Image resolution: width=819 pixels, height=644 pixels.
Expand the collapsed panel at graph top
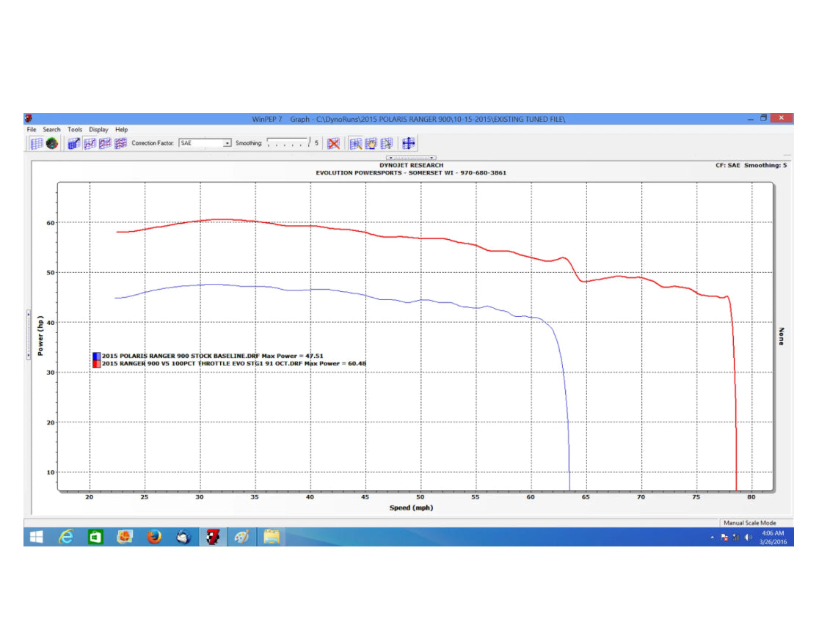412,158
